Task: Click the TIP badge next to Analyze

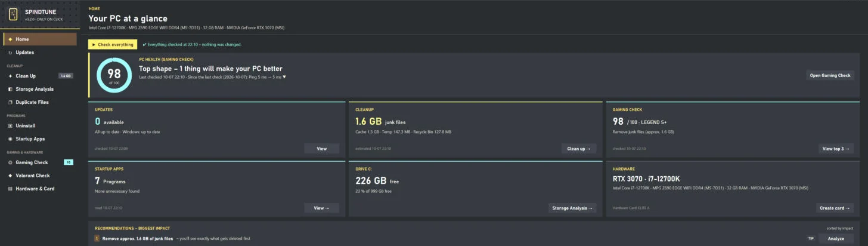Action: click(x=811, y=238)
